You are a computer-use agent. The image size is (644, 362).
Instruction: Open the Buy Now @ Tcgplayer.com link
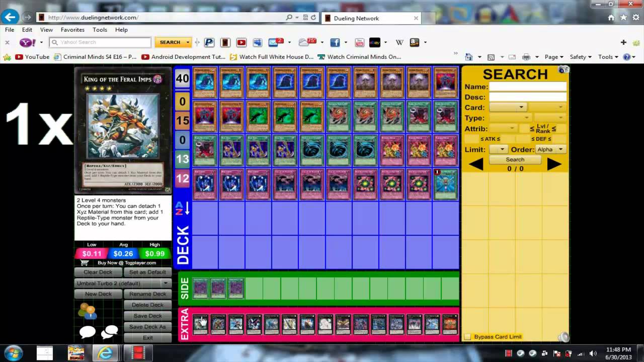(127, 262)
